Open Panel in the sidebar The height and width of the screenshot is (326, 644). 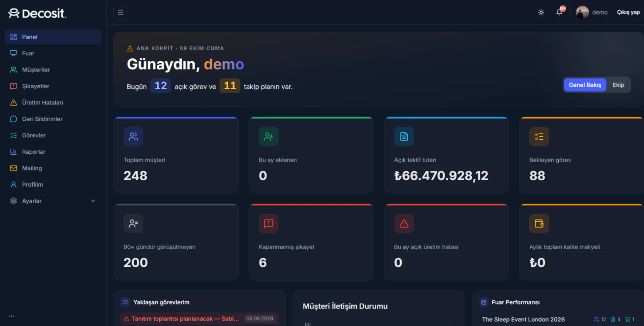(x=53, y=37)
